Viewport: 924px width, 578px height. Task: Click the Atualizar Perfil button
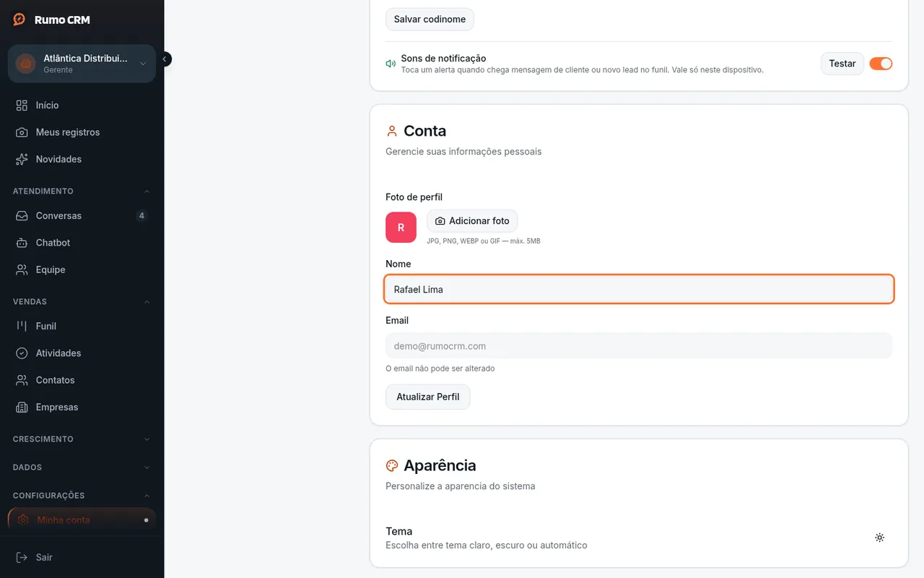click(428, 397)
